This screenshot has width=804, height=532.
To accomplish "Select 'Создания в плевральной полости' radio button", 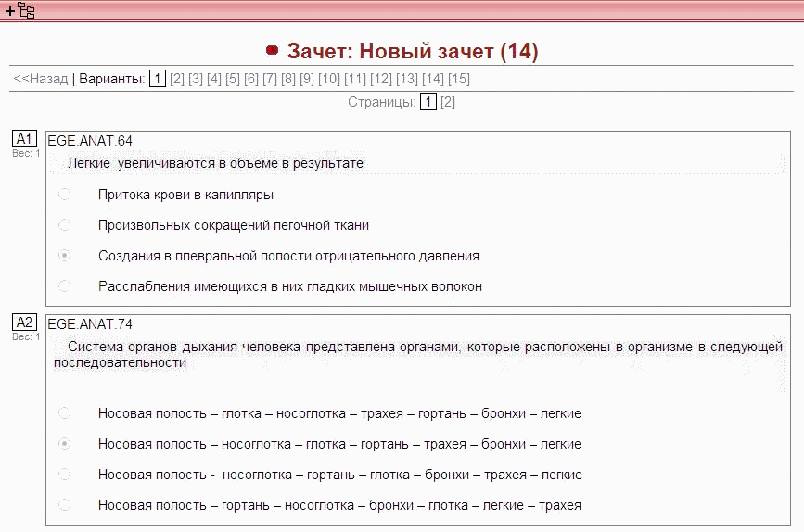I will (x=64, y=256).
